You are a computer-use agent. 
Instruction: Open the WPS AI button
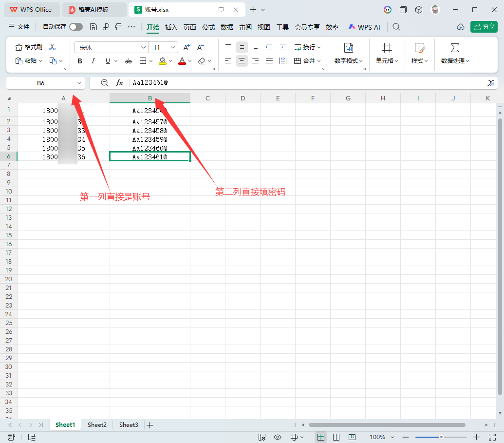[x=364, y=27]
